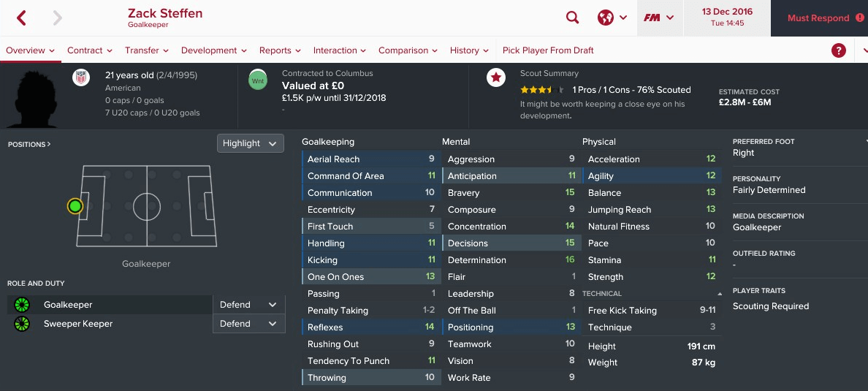Select the Sweeper Keeper role circle icon
868x391 pixels.
click(22, 324)
